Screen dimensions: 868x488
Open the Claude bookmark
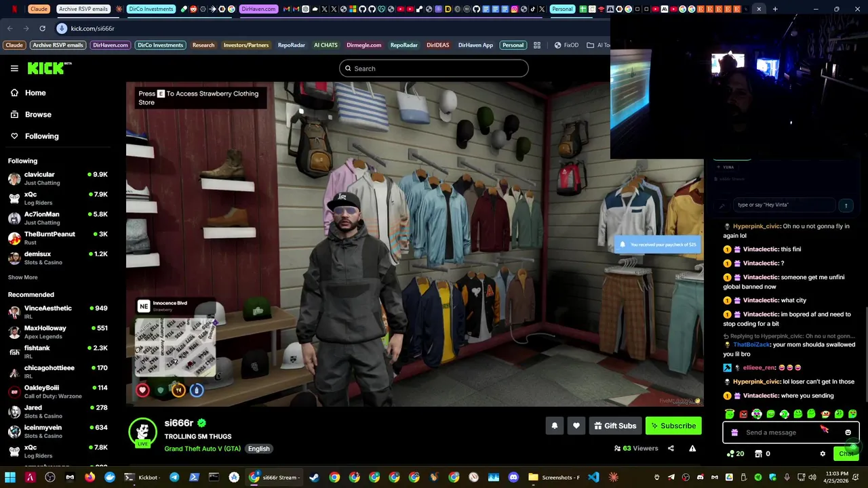pyautogui.click(x=14, y=45)
